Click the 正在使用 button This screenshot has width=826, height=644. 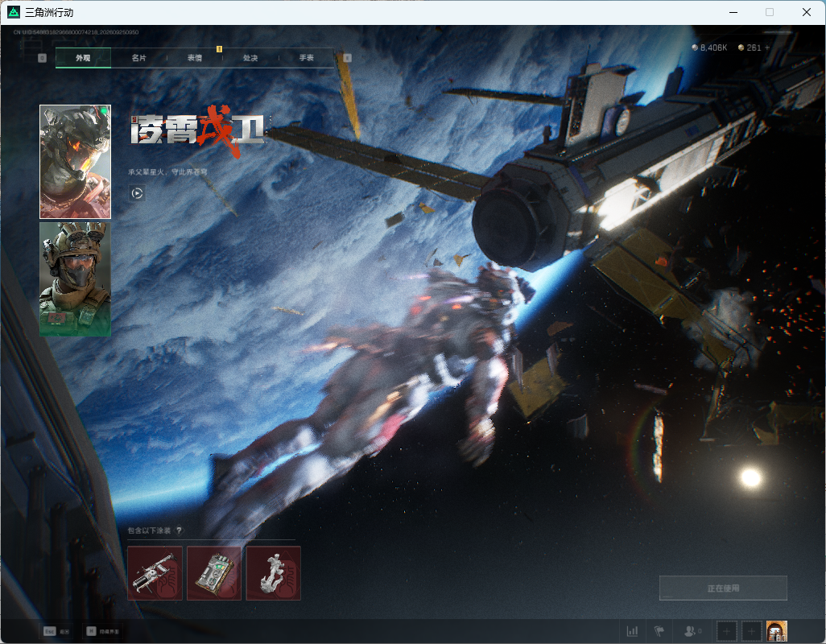pos(723,588)
